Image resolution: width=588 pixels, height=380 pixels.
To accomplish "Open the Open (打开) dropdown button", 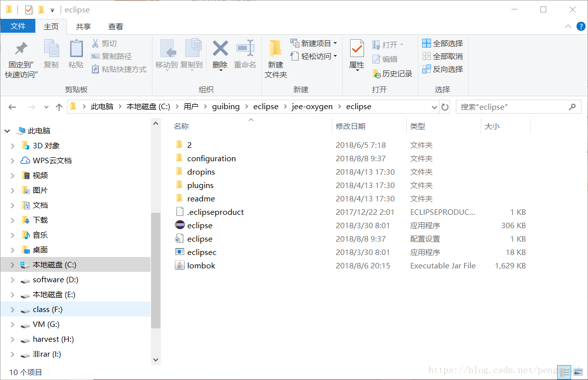I will [x=388, y=45].
